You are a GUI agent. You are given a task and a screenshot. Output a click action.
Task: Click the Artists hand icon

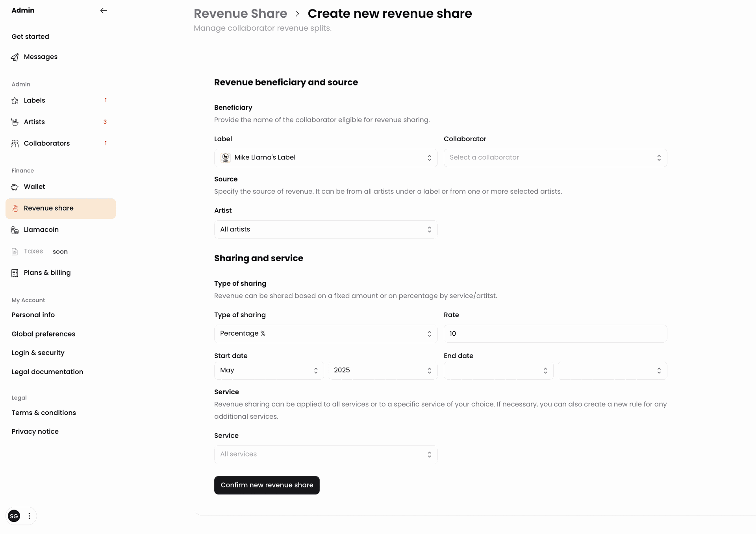click(15, 122)
